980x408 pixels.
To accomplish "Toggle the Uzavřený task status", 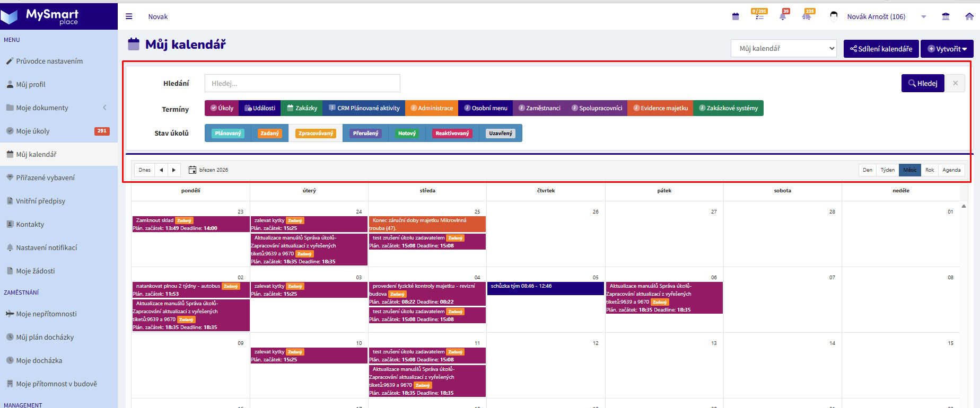I will point(501,134).
